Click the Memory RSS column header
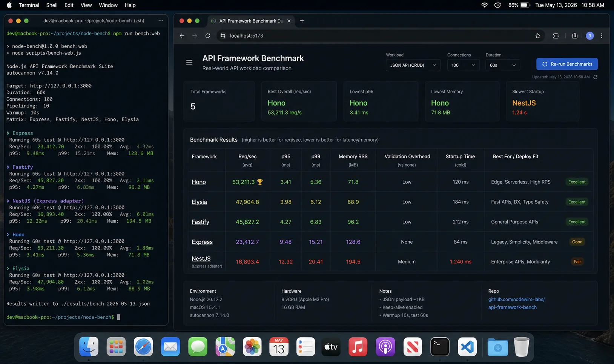Screen dimensions: 614x364 (x=353, y=160)
